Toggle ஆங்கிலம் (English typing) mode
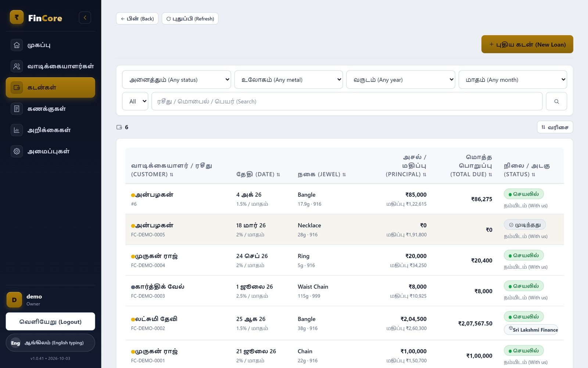The height and width of the screenshot is (368, 588). click(x=50, y=343)
